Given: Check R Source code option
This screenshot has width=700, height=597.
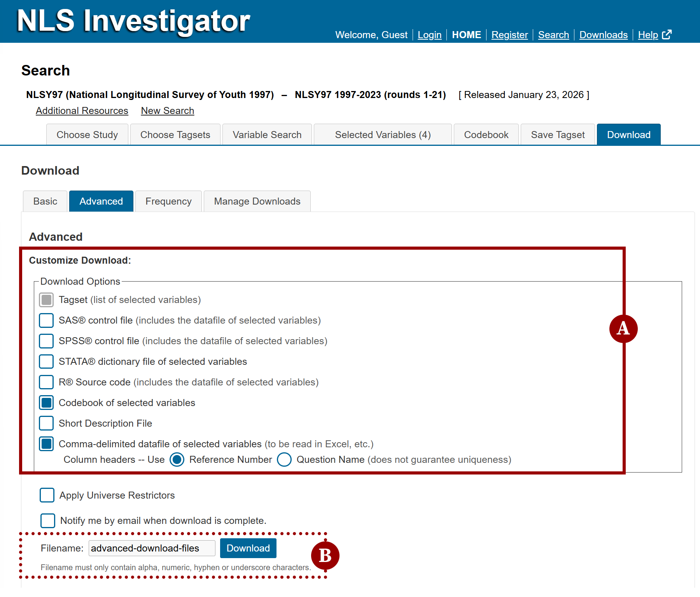Looking at the screenshot, I should click(x=46, y=382).
